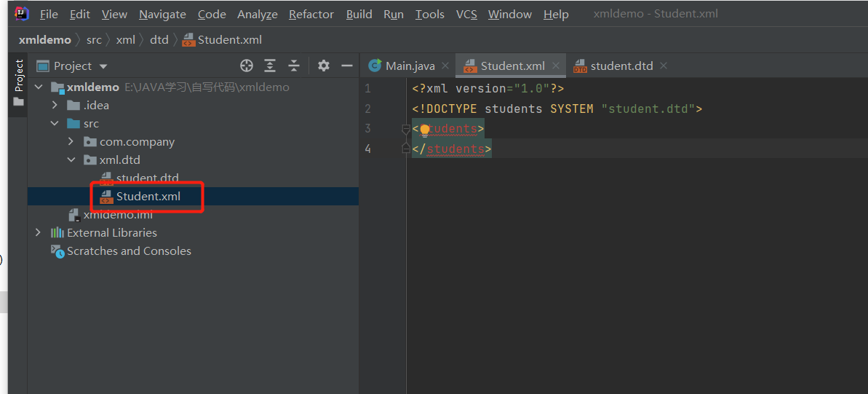Viewport: 868px width, 394px height.
Task: Open the Tools menu
Action: click(430, 15)
